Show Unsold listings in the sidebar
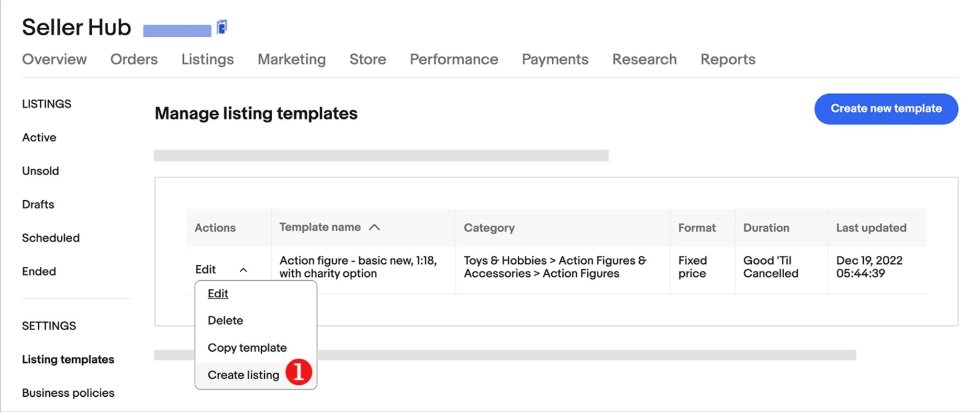Image resolution: width=980 pixels, height=412 pixels. point(41,171)
